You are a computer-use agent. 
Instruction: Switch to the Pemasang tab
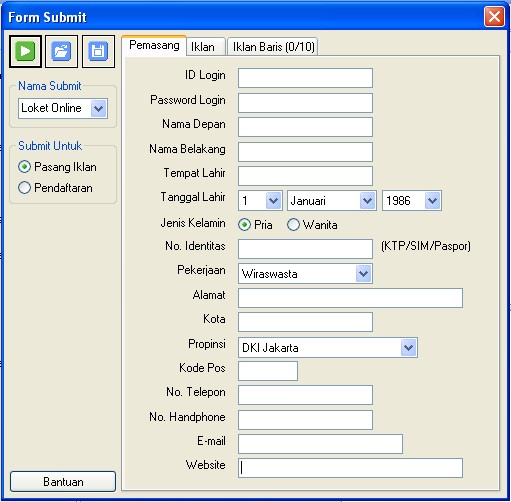click(x=154, y=45)
